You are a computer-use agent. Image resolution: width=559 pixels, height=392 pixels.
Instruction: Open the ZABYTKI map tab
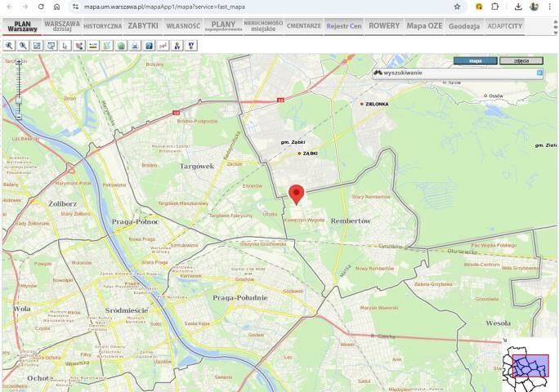click(143, 25)
